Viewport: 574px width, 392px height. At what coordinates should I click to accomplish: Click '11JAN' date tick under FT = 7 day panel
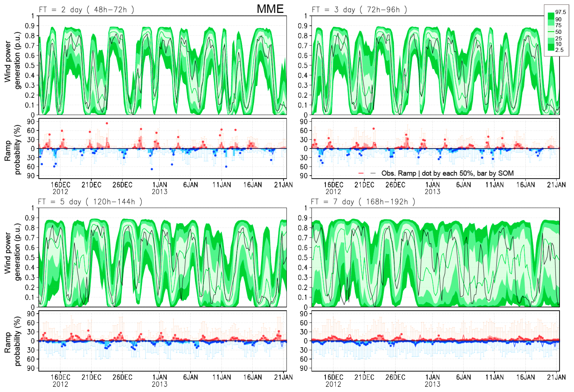(x=494, y=377)
